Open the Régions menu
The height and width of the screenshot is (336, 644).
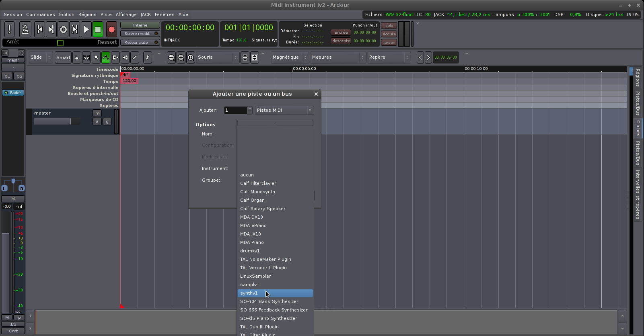point(87,14)
